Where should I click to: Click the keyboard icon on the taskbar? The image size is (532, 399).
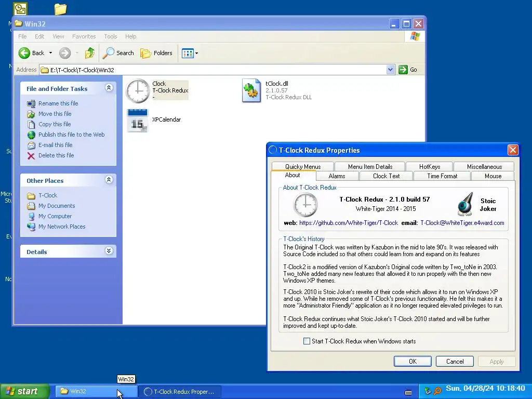coord(408,392)
